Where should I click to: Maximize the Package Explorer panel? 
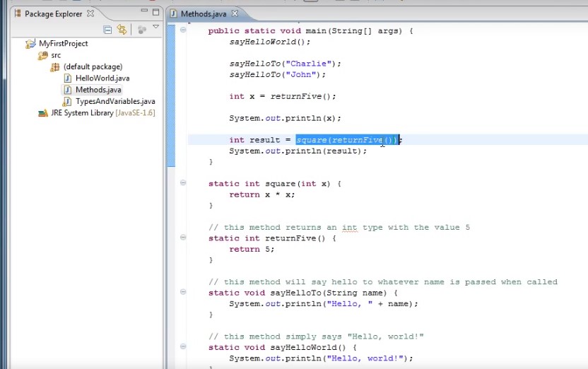[x=155, y=12]
